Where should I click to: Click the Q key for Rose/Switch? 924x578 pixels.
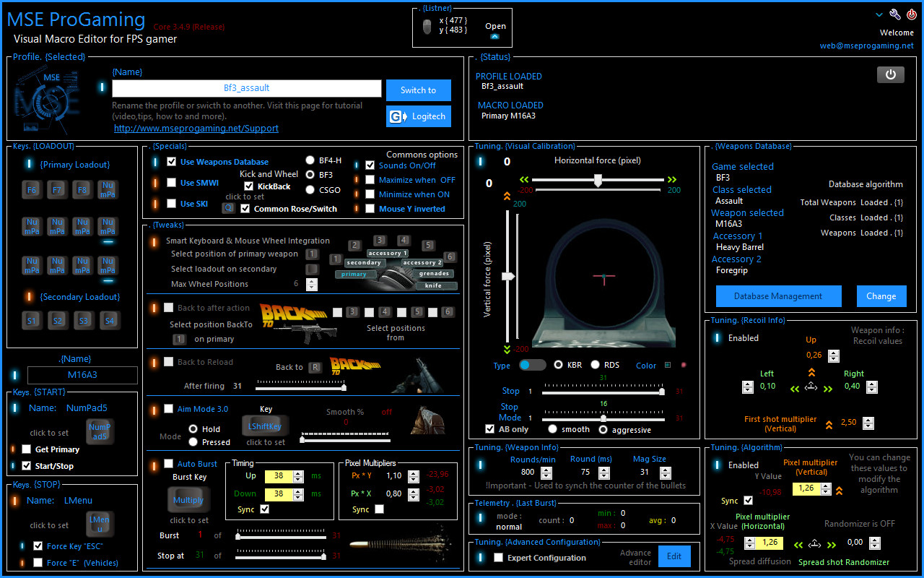pos(228,208)
